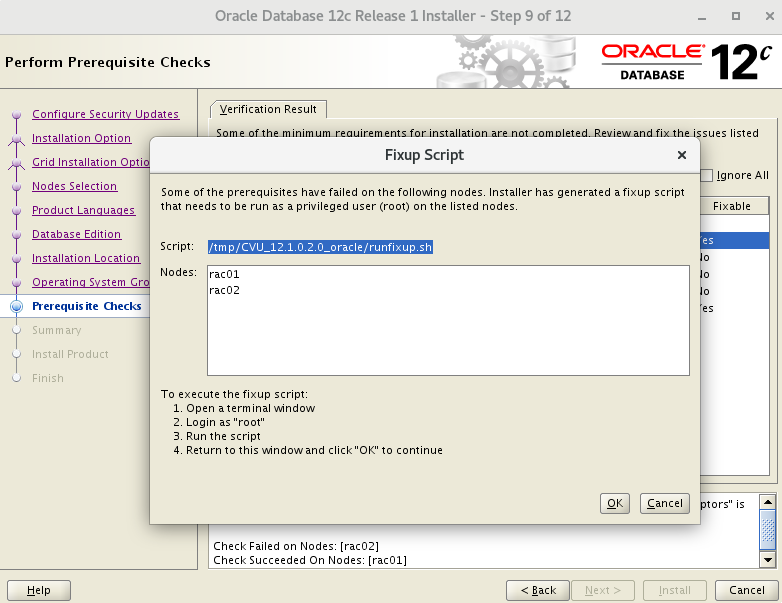This screenshot has width=782, height=603.
Task: Go to Nodes Selection step
Action: tap(74, 186)
